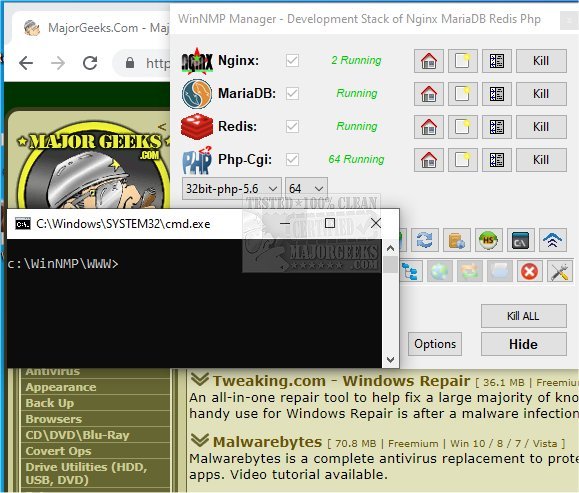The image size is (579, 493).
Task: Open Php-Cgi configuration list icon
Action: [x=497, y=160]
